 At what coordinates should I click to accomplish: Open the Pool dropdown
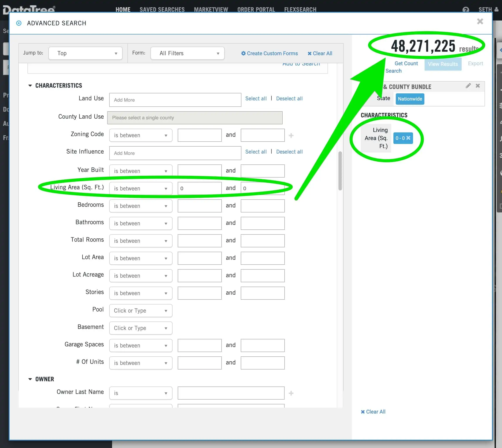coord(141,311)
